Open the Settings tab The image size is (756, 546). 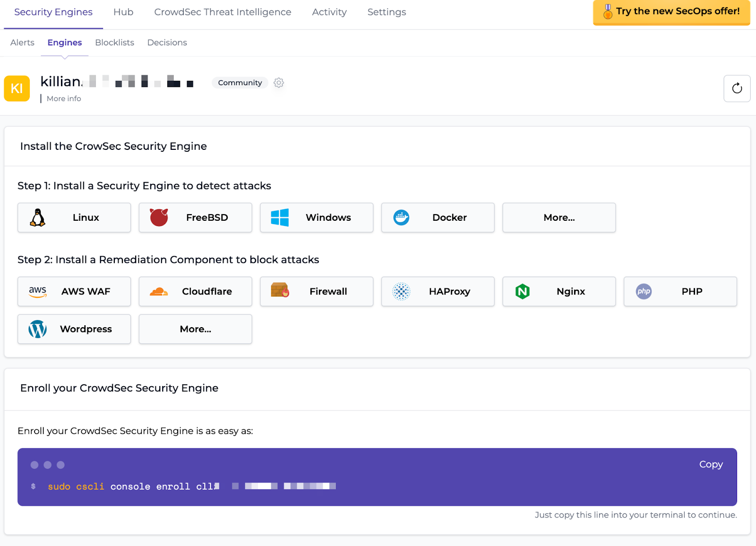click(x=387, y=12)
